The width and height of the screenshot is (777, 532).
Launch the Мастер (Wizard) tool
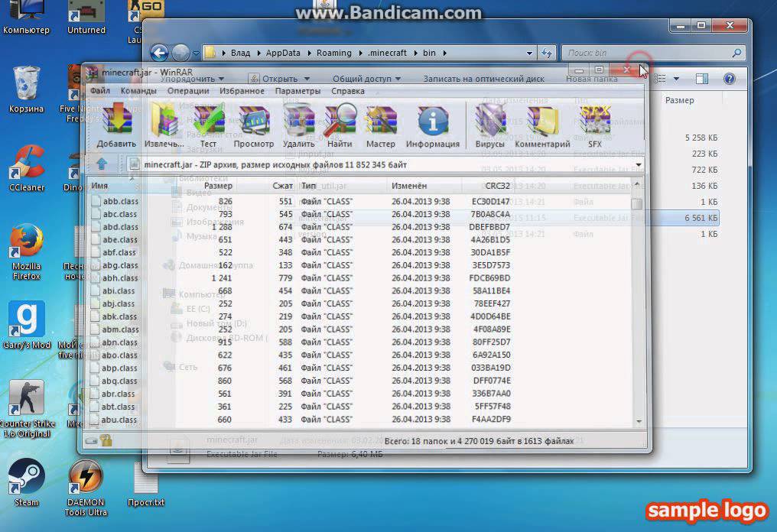pos(381,125)
